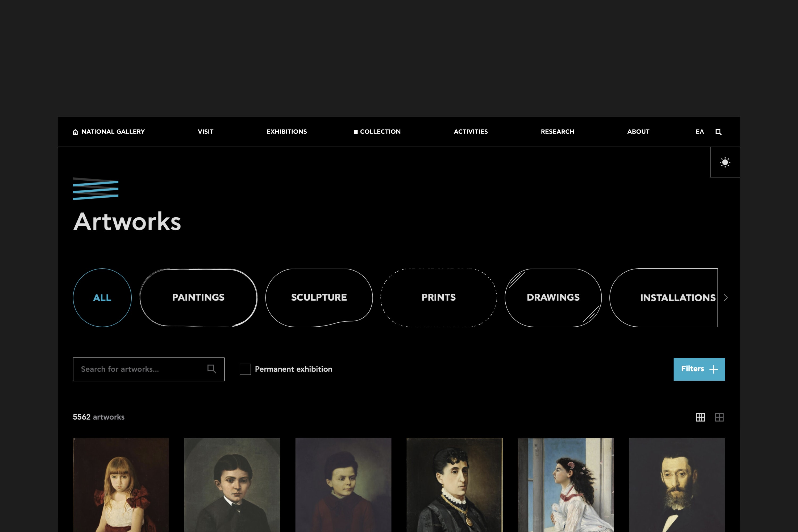Select the Paintings category

tap(198, 298)
